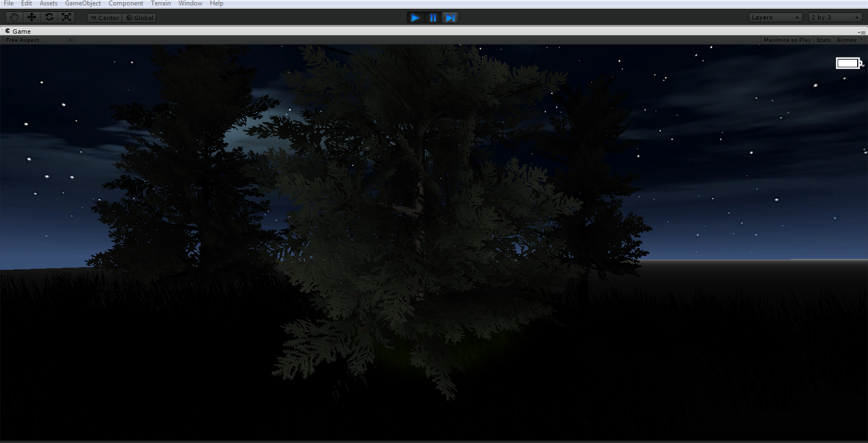Viewport: 868px width, 443px height.
Task: Open the Component menu
Action: pyautogui.click(x=126, y=3)
